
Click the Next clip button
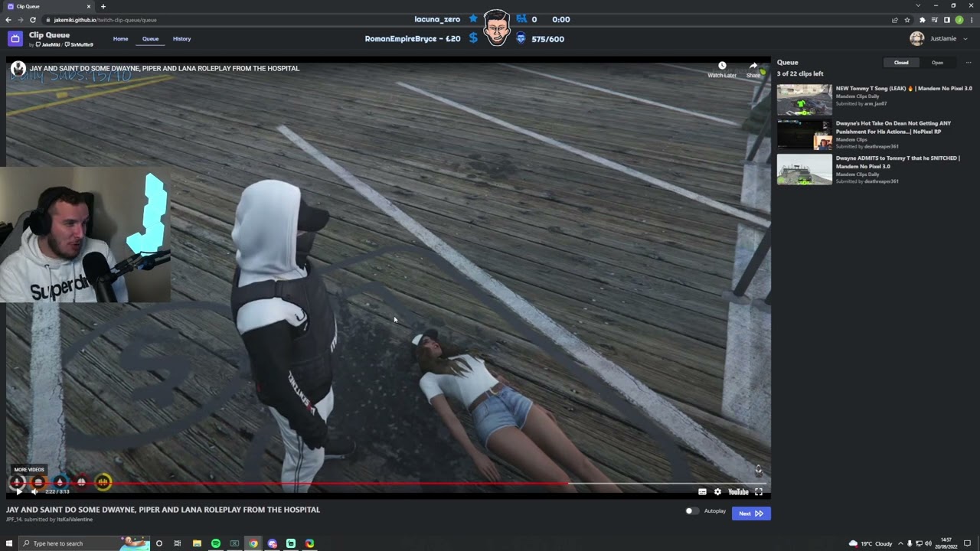coord(751,514)
